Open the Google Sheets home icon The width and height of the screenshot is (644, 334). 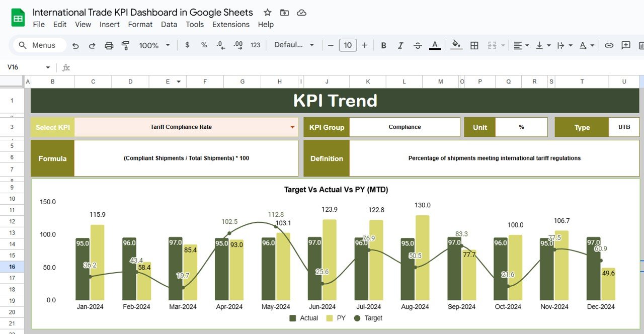coord(18,18)
